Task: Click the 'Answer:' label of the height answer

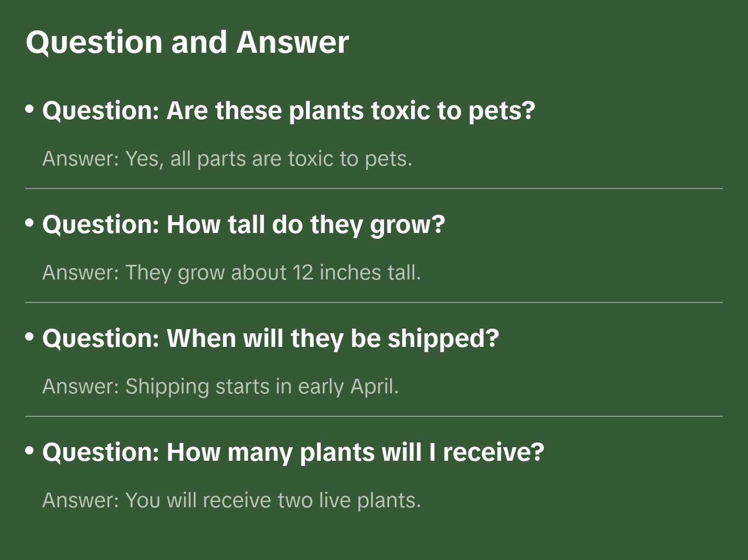Action: click(x=81, y=273)
